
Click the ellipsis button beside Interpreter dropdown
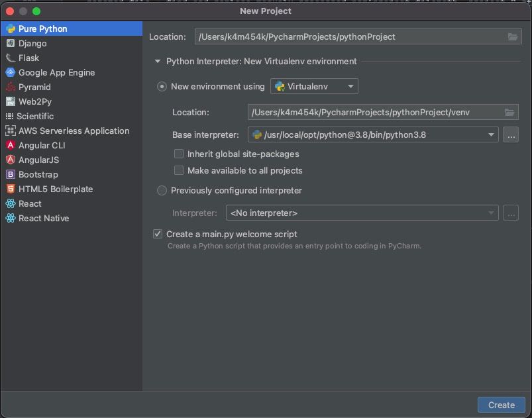511,213
